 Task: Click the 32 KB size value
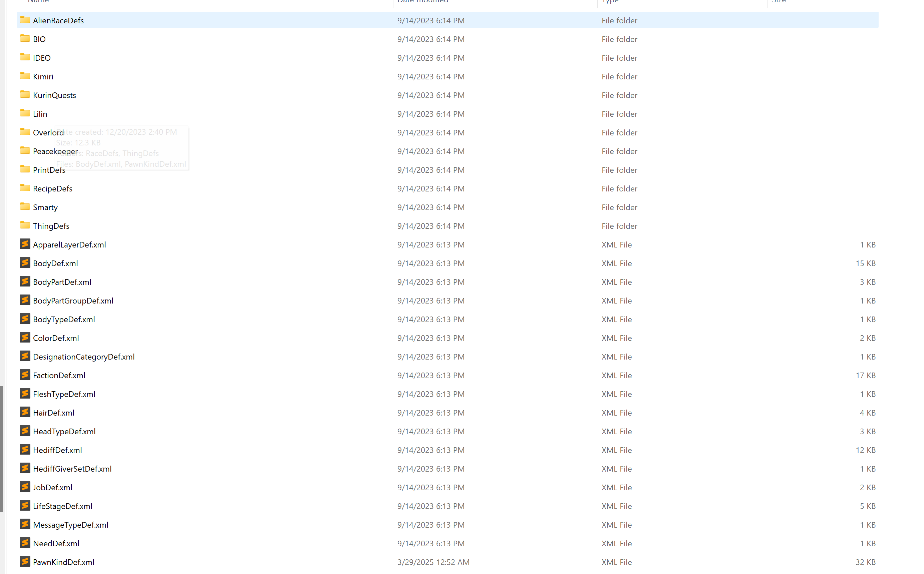[866, 562]
